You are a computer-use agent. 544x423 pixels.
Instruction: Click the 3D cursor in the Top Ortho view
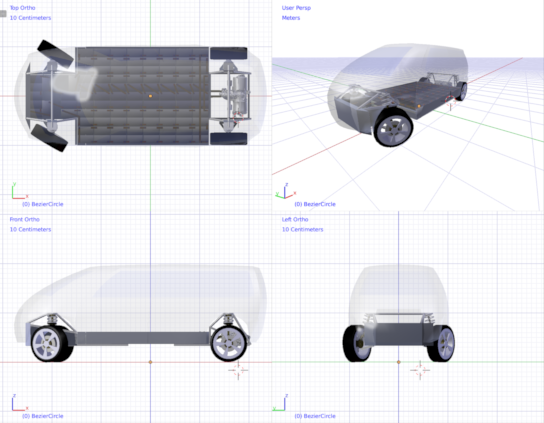[238, 118]
